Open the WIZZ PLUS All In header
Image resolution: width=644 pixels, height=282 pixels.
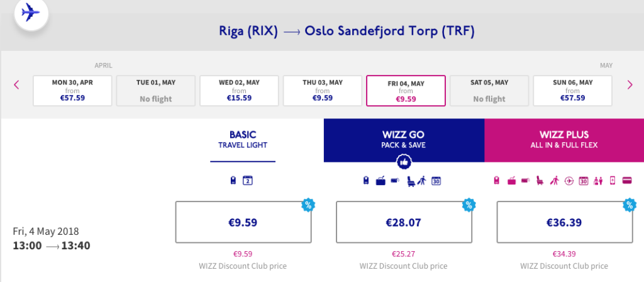[564, 140]
